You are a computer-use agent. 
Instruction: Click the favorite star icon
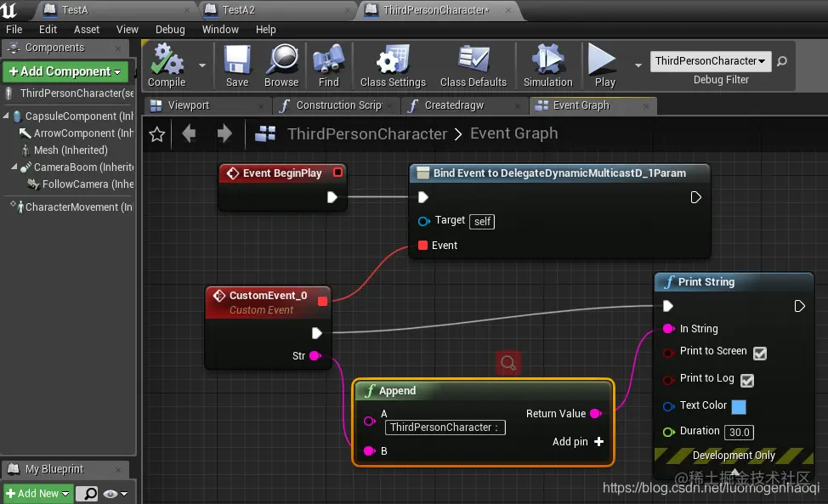pos(156,134)
